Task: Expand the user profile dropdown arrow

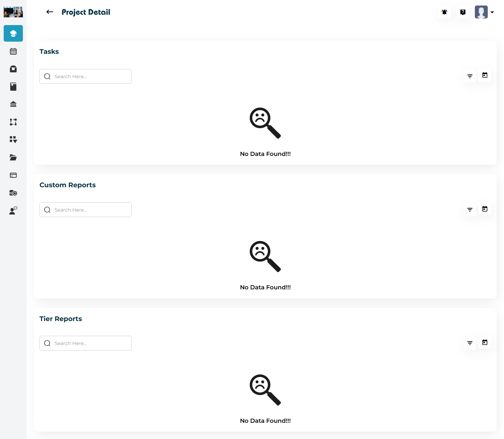Action: (492, 12)
